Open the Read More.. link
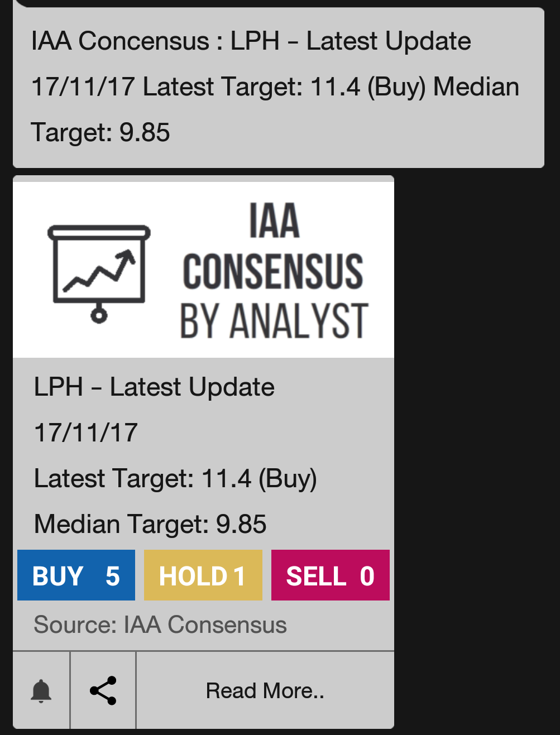560x735 pixels. click(x=265, y=691)
